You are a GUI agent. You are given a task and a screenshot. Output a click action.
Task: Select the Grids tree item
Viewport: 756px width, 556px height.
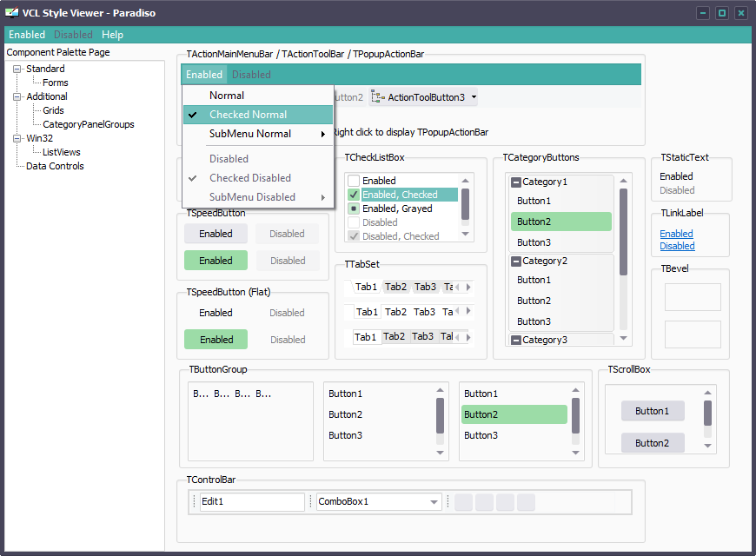pos(53,111)
